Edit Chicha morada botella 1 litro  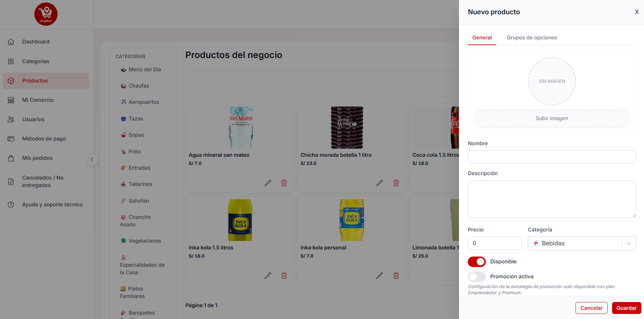point(380,183)
